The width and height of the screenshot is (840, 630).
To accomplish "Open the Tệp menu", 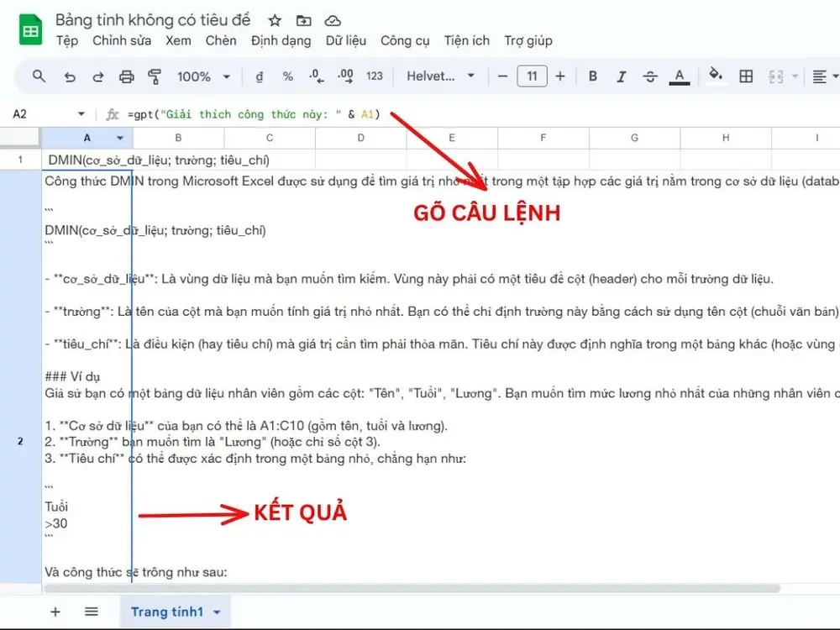I will click(x=67, y=40).
